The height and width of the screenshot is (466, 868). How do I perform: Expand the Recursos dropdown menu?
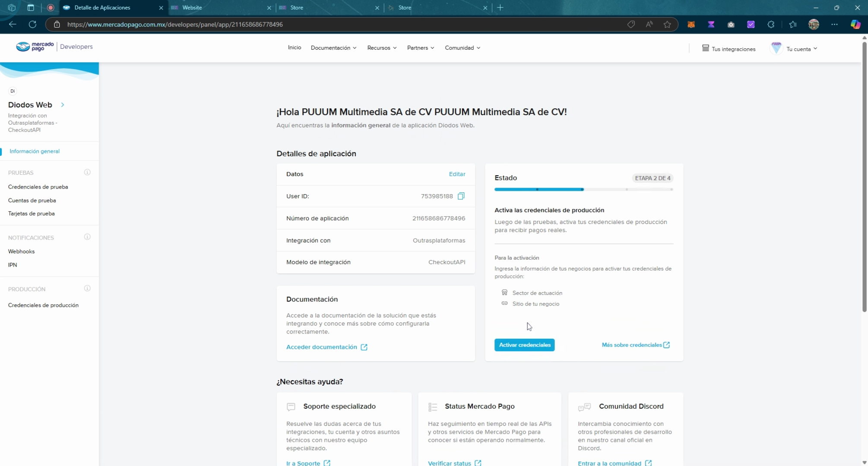382,48
